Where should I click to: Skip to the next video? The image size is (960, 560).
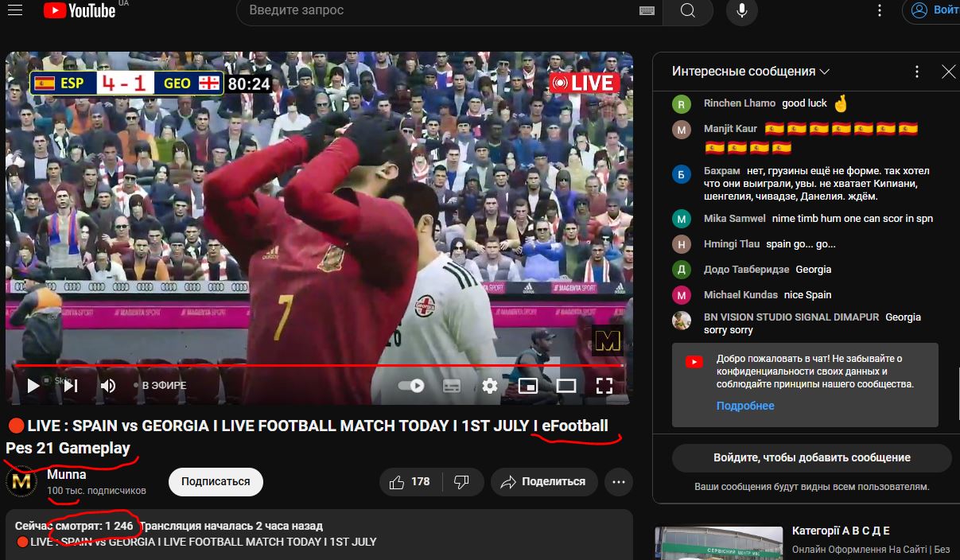click(71, 386)
